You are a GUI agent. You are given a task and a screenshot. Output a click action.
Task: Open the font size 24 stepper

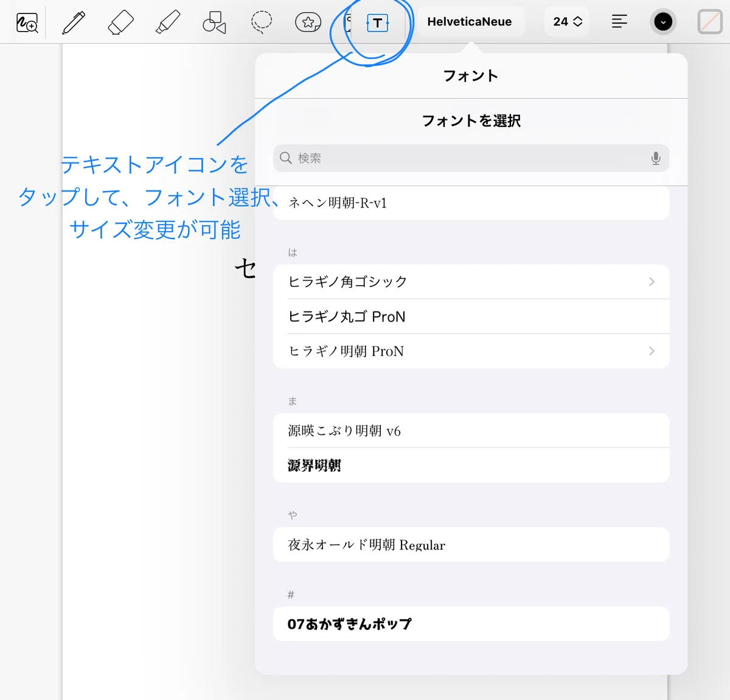click(x=568, y=22)
